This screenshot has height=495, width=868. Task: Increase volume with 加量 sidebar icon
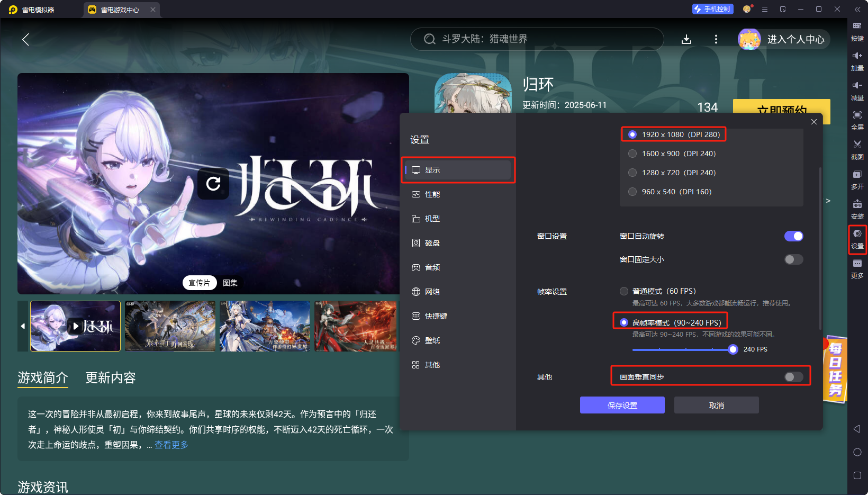pyautogui.click(x=857, y=61)
